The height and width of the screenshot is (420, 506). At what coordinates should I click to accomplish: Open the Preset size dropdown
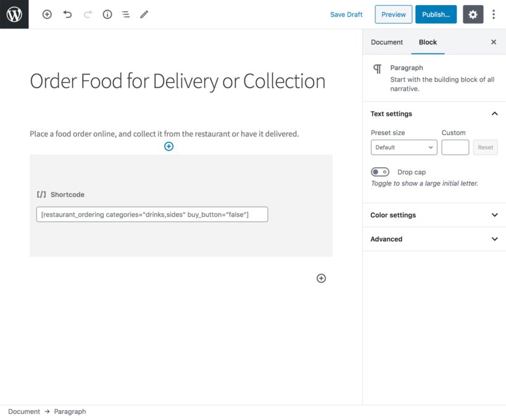(x=404, y=147)
